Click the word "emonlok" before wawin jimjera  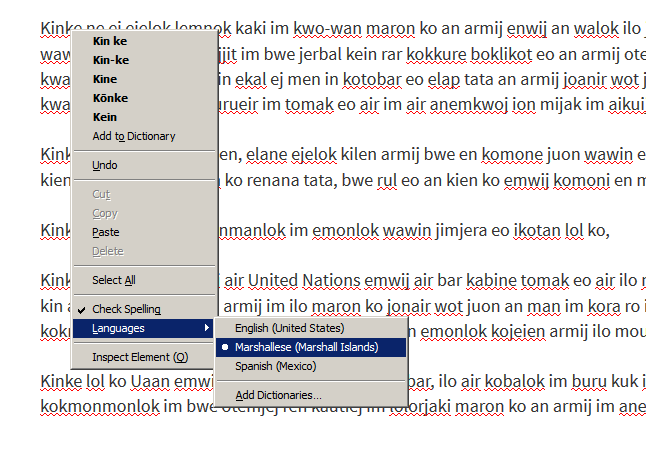pos(345,230)
